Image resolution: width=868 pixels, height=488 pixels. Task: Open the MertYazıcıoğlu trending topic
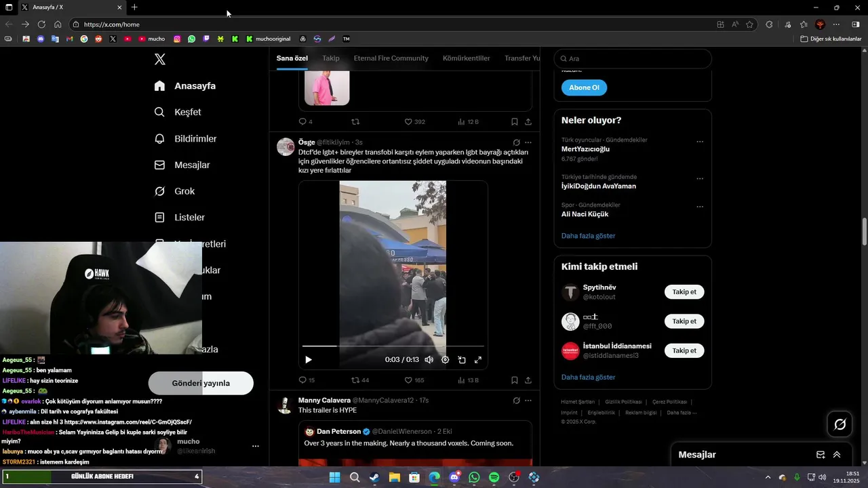coord(585,149)
